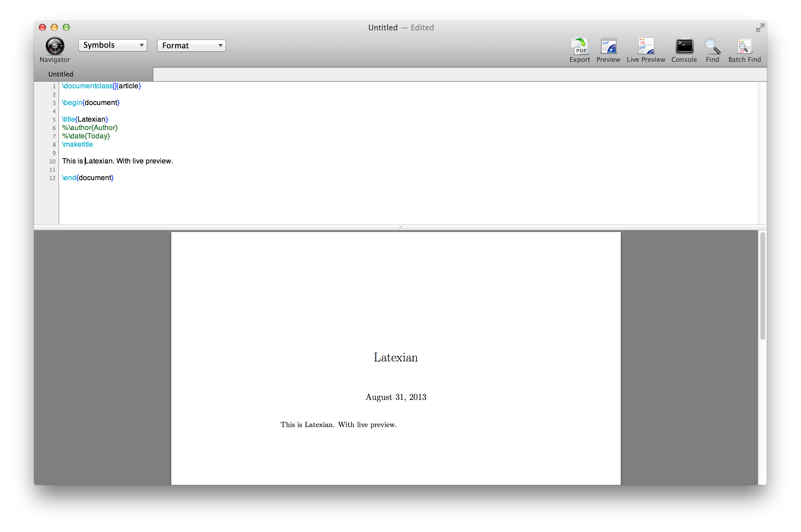Click the %\author{Author} comment line

click(90, 128)
